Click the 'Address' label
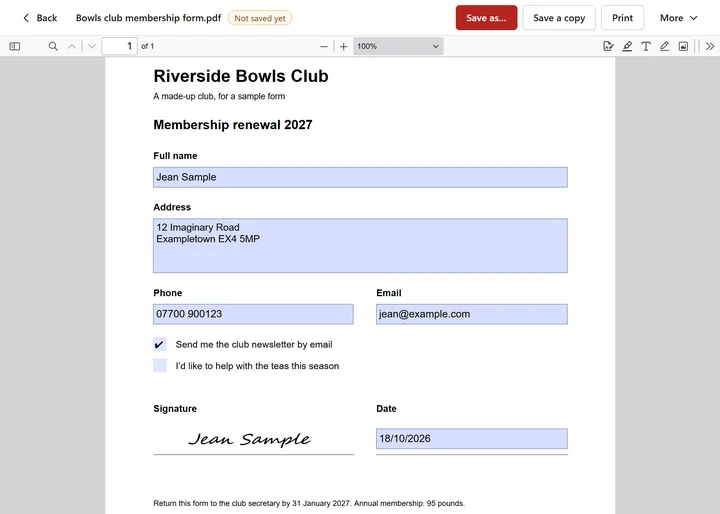The image size is (720, 514). pos(172,207)
